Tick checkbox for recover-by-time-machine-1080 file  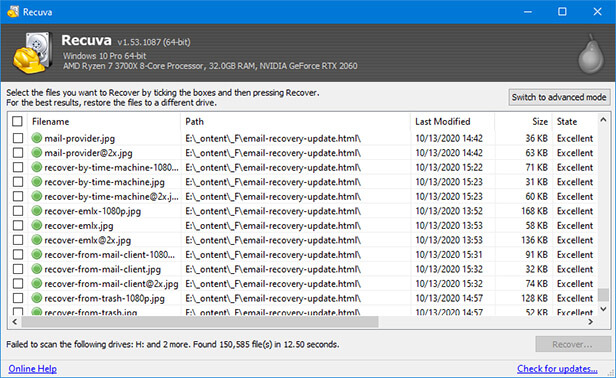coord(18,167)
